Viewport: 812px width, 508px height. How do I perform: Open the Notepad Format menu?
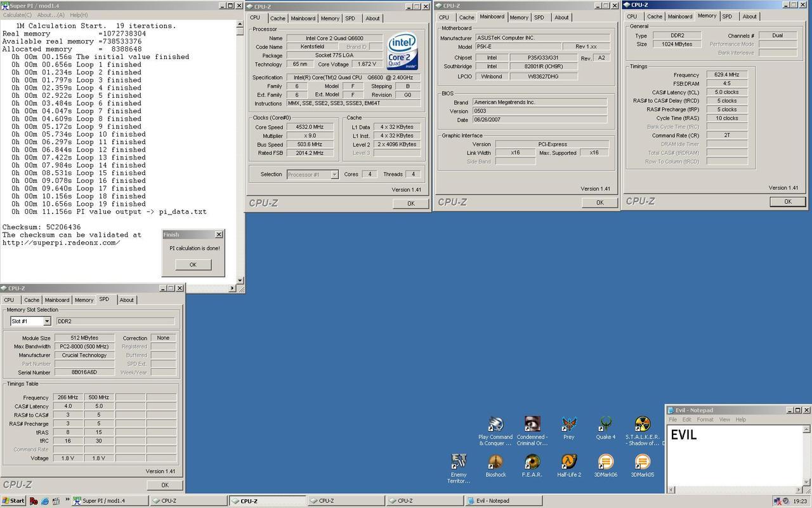tap(705, 420)
